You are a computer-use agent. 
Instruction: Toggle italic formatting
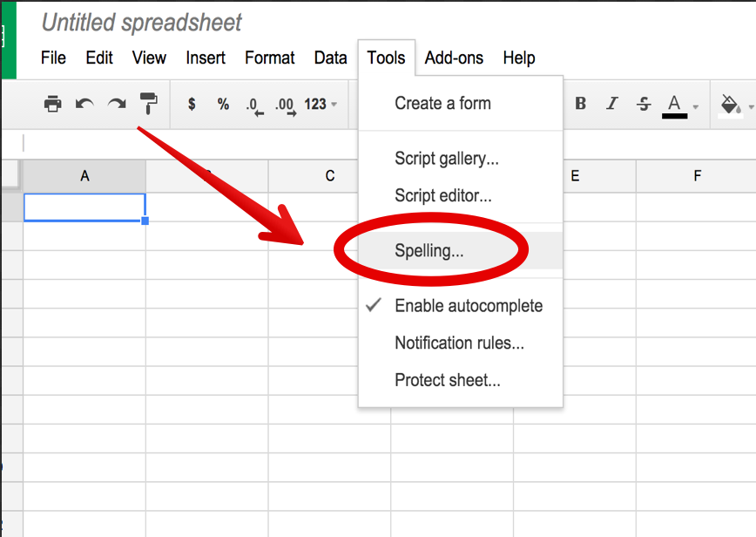tap(611, 103)
